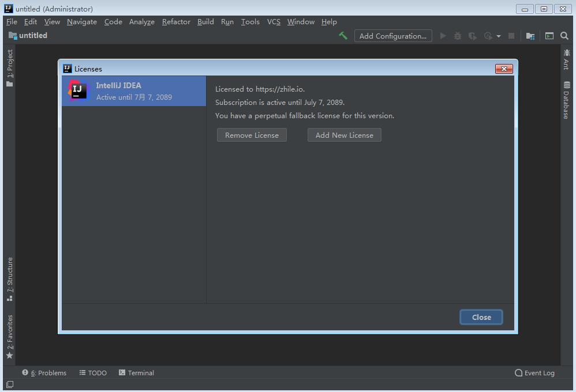
Task: Open the Analyze menu
Action: [142, 22]
